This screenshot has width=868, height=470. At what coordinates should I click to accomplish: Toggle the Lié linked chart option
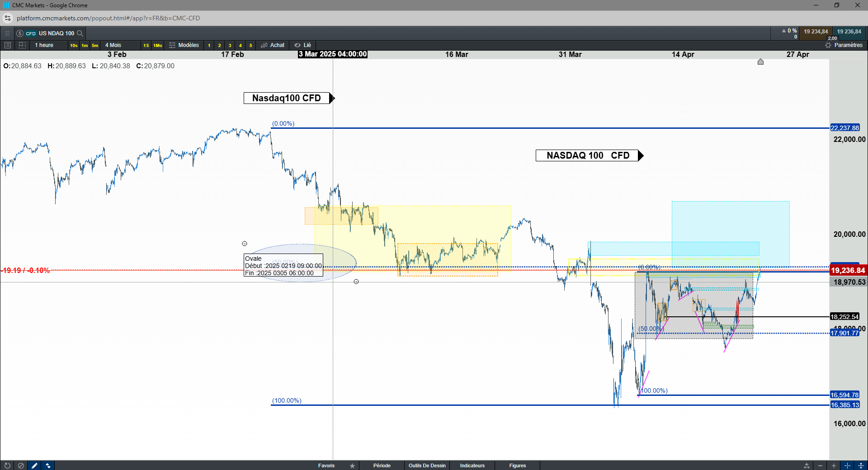pyautogui.click(x=303, y=45)
